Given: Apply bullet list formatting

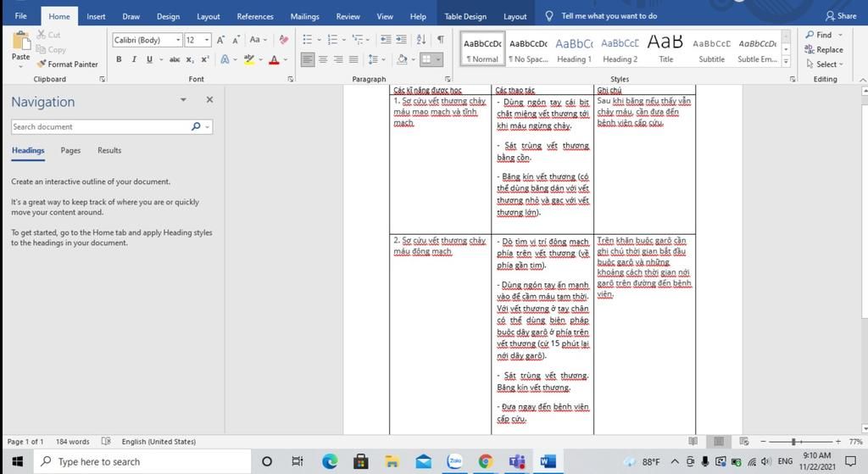Looking at the screenshot, I should pyautogui.click(x=308, y=40).
